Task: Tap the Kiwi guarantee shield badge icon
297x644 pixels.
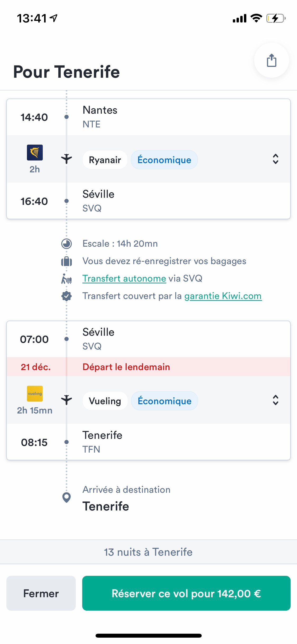Action: pyautogui.click(x=67, y=296)
